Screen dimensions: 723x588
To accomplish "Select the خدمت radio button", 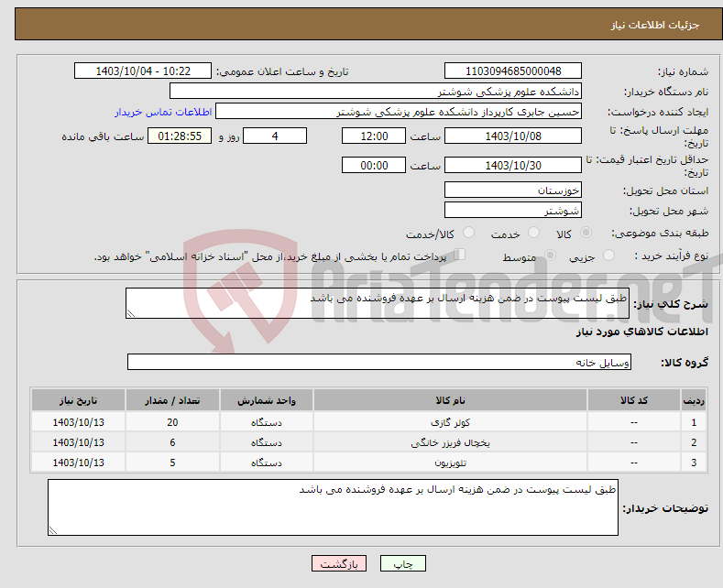I will 533,233.
